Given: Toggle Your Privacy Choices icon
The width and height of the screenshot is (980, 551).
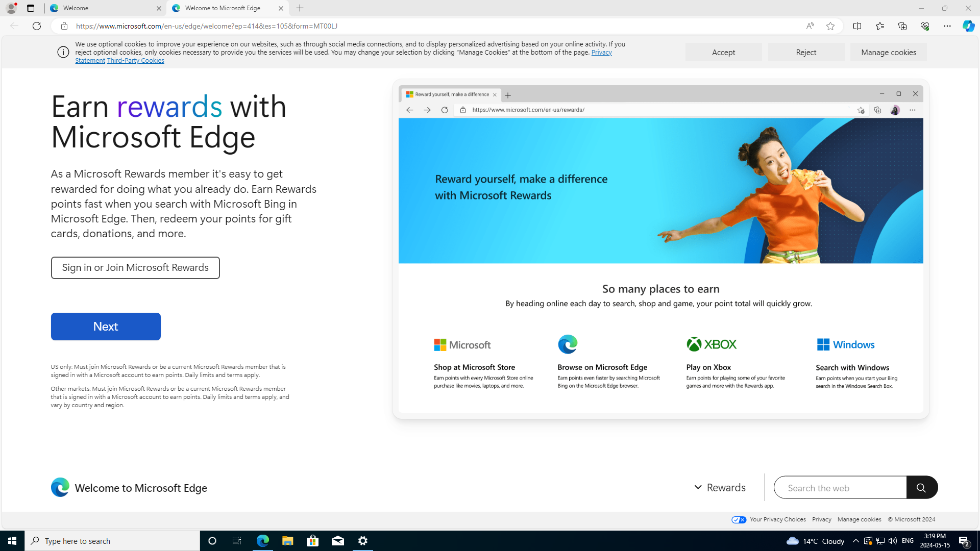Looking at the screenshot, I should pos(739,519).
